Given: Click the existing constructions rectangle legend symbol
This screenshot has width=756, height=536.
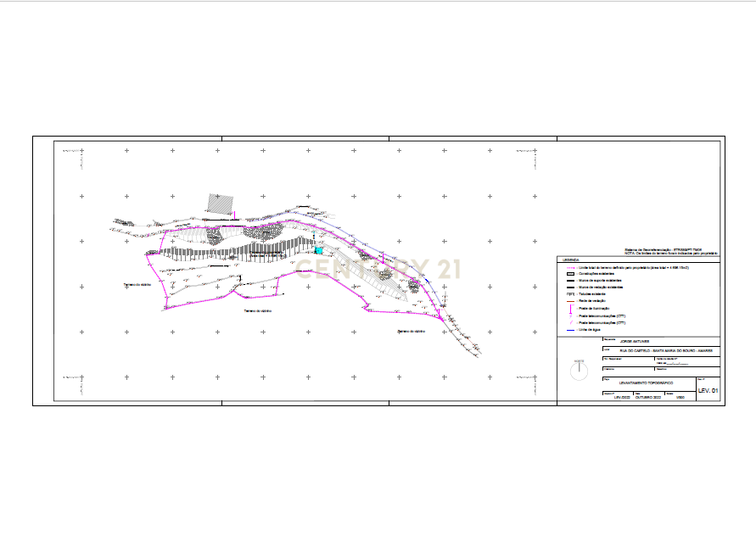Looking at the screenshot, I should coord(571,274).
